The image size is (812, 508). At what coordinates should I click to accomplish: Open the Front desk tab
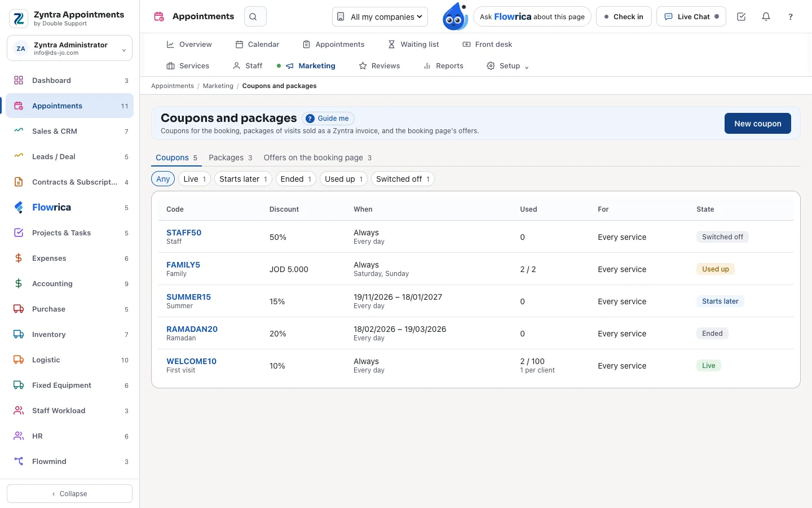487,45
